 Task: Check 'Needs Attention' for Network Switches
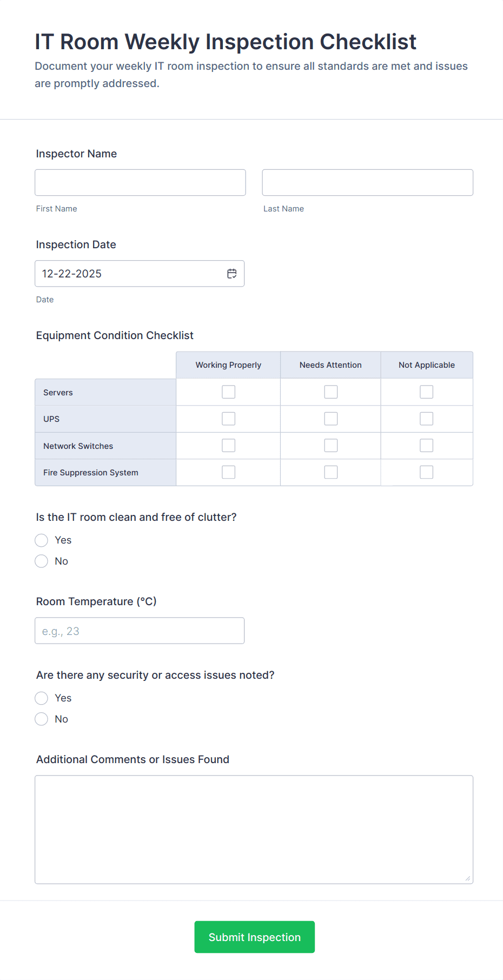pos(330,445)
